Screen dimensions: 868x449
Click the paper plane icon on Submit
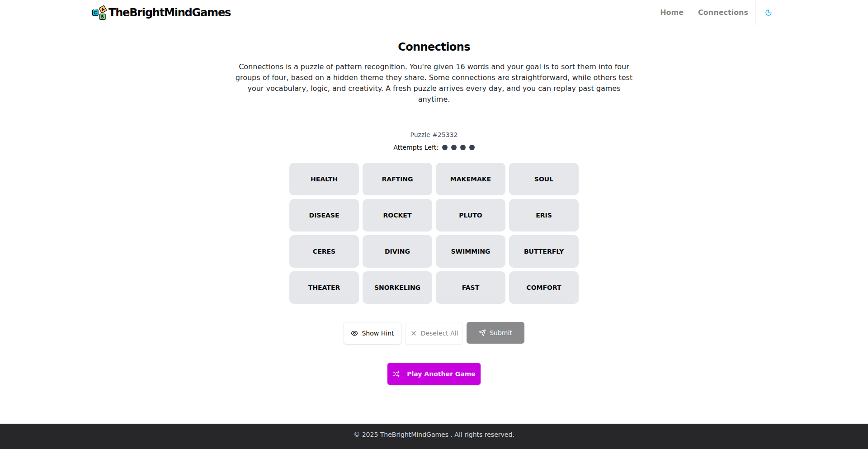click(482, 333)
